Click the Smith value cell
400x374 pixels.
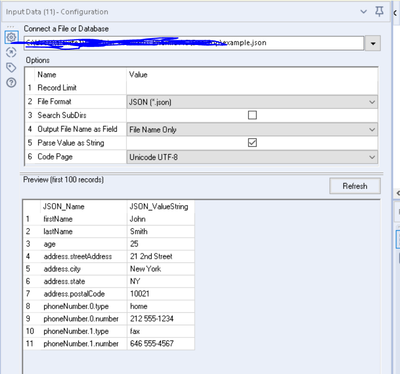click(x=161, y=231)
